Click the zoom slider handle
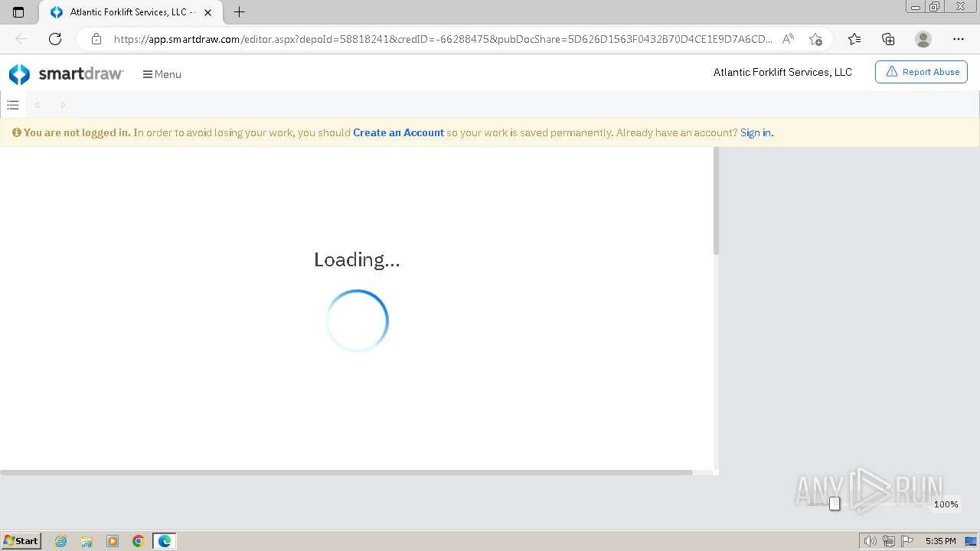Viewport: 980px width, 551px height. pyautogui.click(x=835, y=504)
